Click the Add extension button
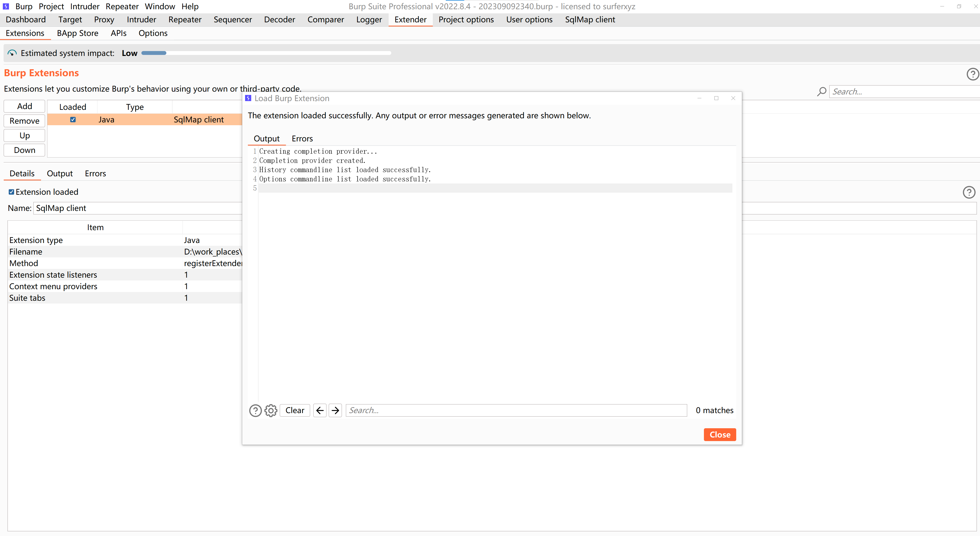Screen dimensions: 980x536 24,106
